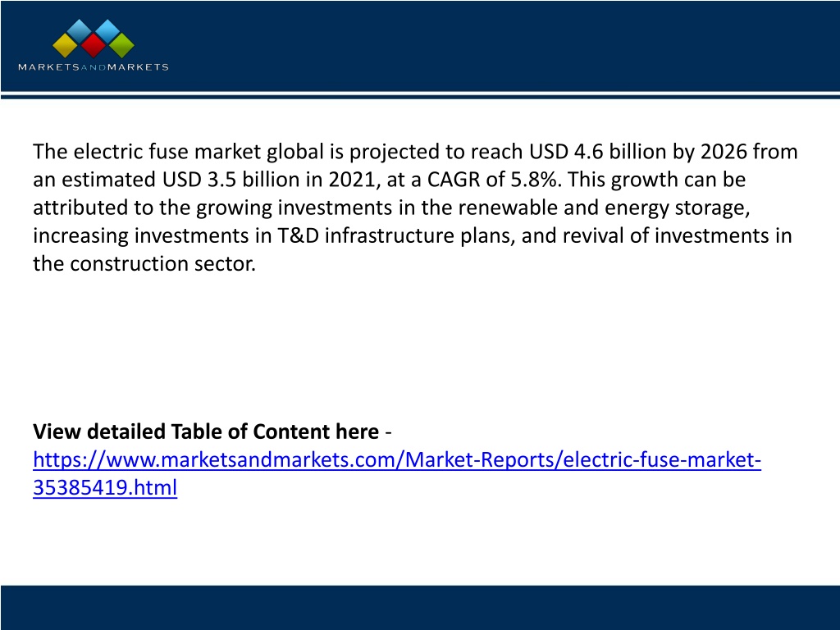Viewport: 840px width, 630px height.
Task: Open the electric-fuse-market report hyperlink
Action: coord(397,459)
